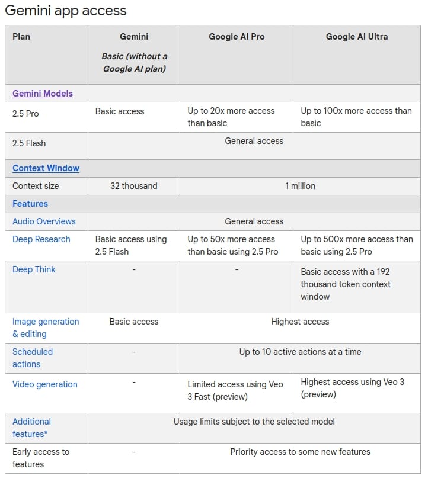The width and height of the screenshot is (428, 504).
Task: Open the Audio Overviews link
Action: (x=44, y=221)
